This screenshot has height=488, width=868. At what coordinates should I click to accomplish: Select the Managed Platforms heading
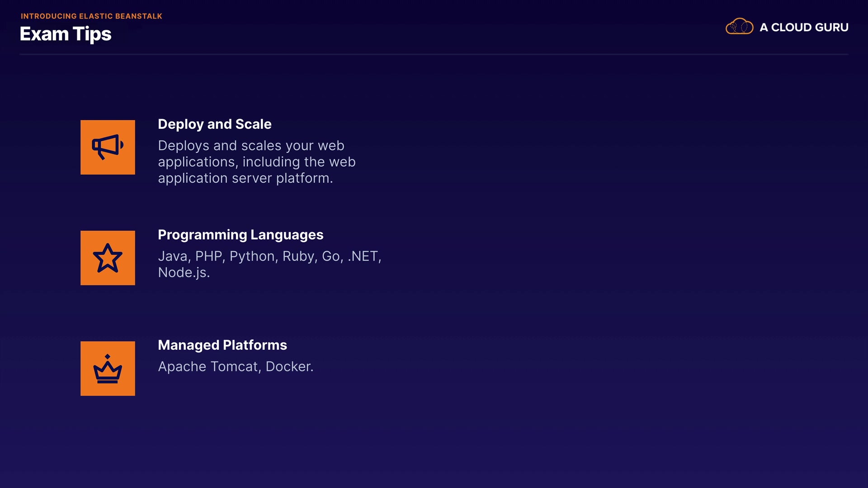[222, 345]
